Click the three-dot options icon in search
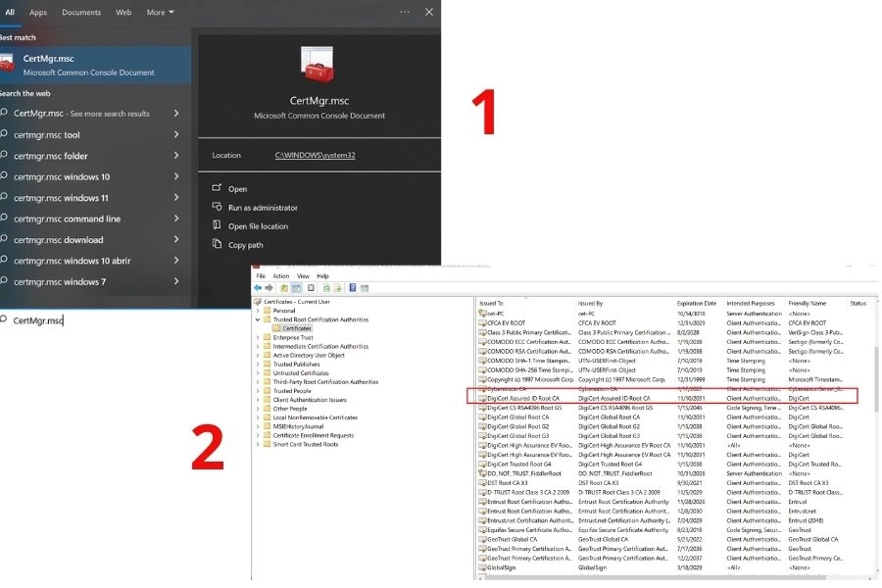The height and width of the screenshot is (588, 882). (x=405, y=12)
